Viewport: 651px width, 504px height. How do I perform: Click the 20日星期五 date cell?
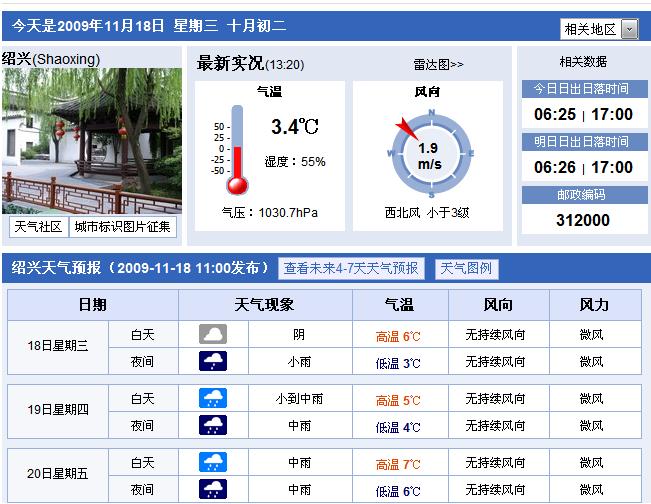(58, 474)
